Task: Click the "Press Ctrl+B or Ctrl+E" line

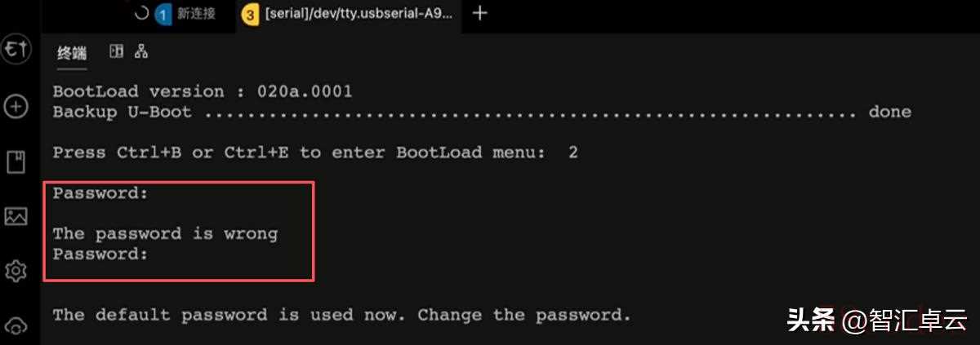Action: (x=315, y=153)
